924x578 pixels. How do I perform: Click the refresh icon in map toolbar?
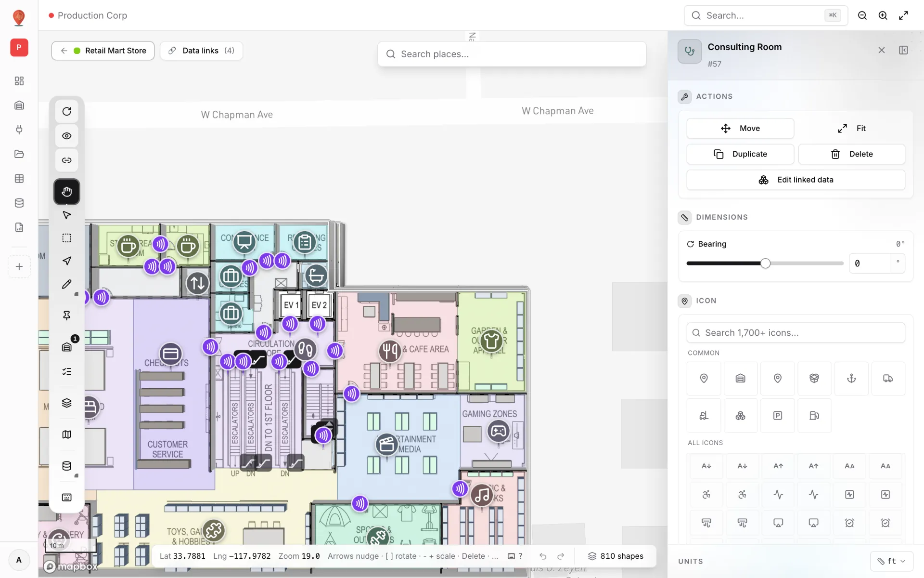point(67,111)
